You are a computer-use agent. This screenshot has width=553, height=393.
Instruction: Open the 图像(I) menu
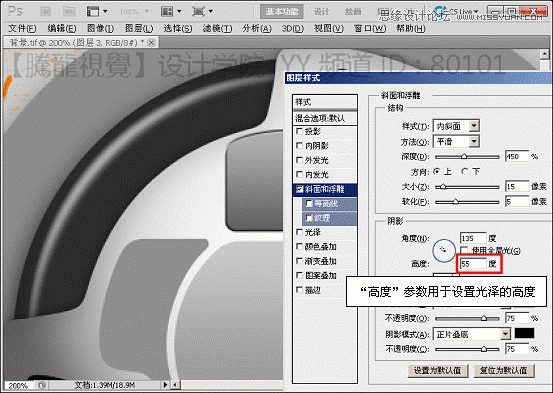[101, 28]
